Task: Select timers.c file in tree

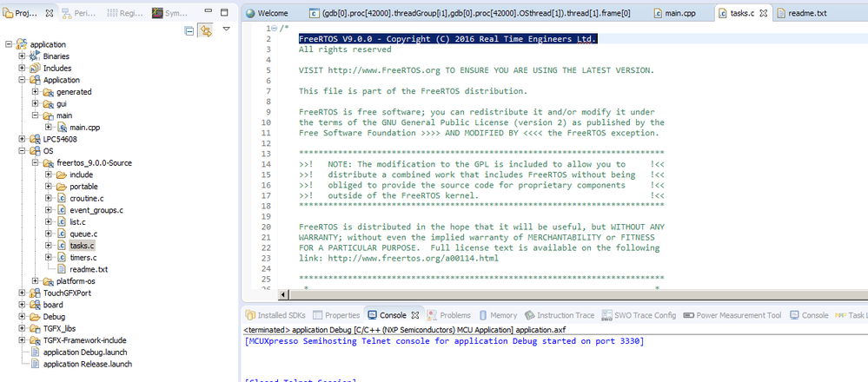Action: coord(83,258)
